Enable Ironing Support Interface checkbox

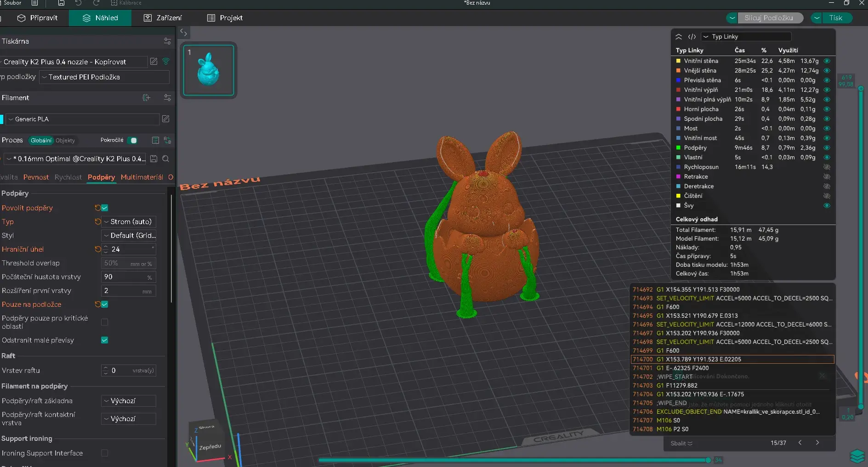pos(105,453)
